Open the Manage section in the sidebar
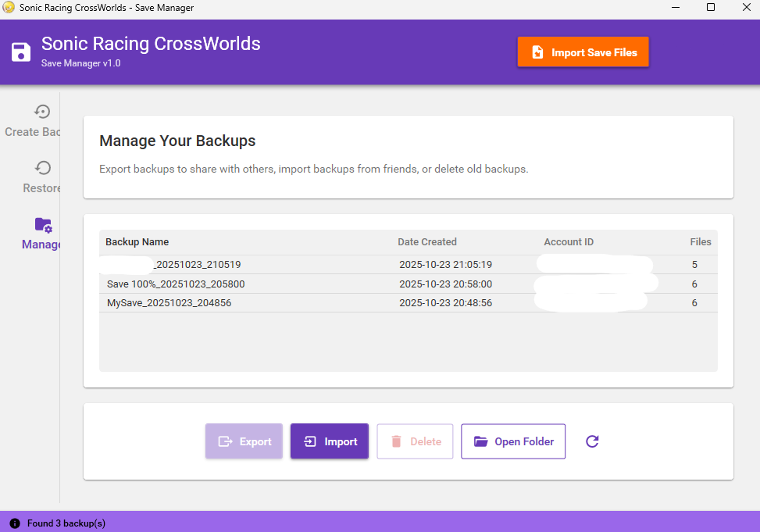 click(42, 234)
